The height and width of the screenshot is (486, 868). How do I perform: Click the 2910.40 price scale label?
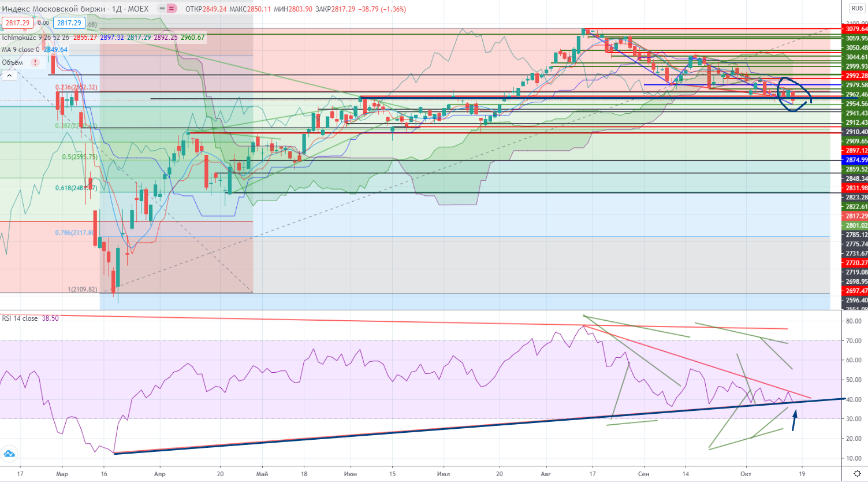point(856,132)
